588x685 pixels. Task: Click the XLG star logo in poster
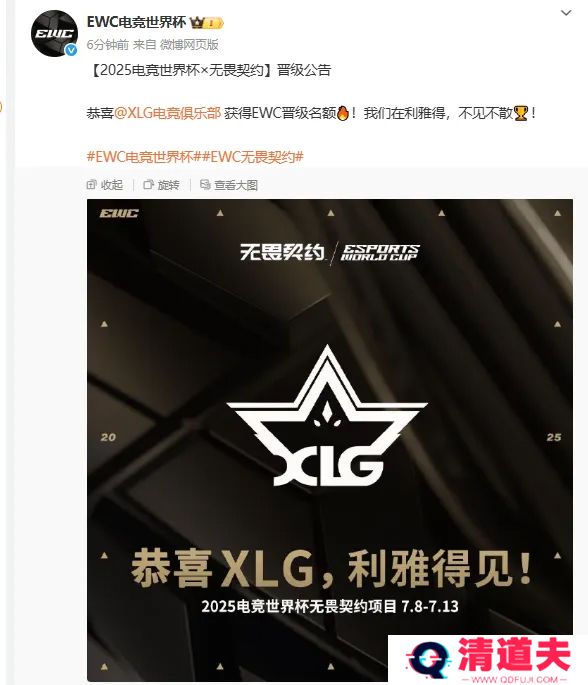point(327,416)
